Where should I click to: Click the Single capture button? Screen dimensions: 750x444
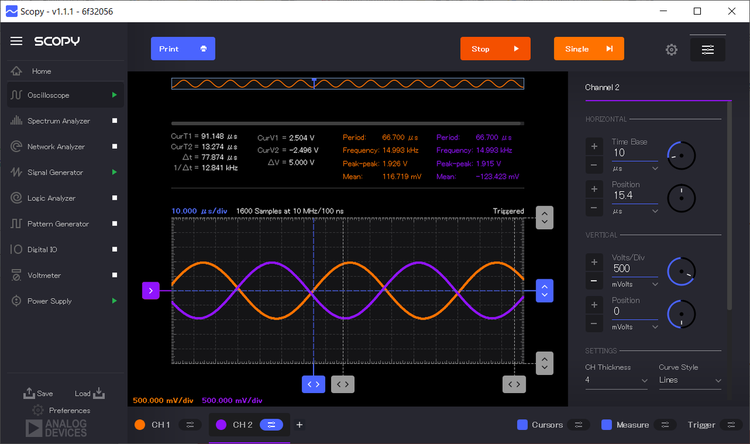tap(589, 49)
